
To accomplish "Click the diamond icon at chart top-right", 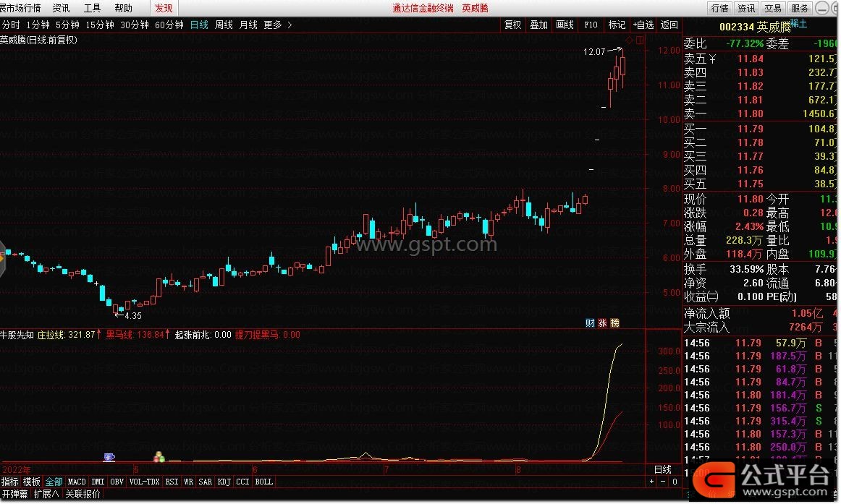I will coord(630,40).
